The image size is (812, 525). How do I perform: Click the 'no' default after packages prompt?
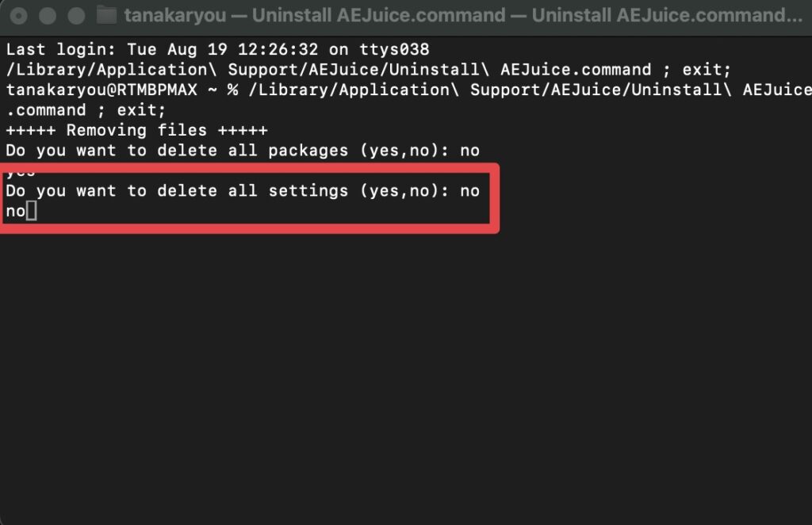coord(469,151)
